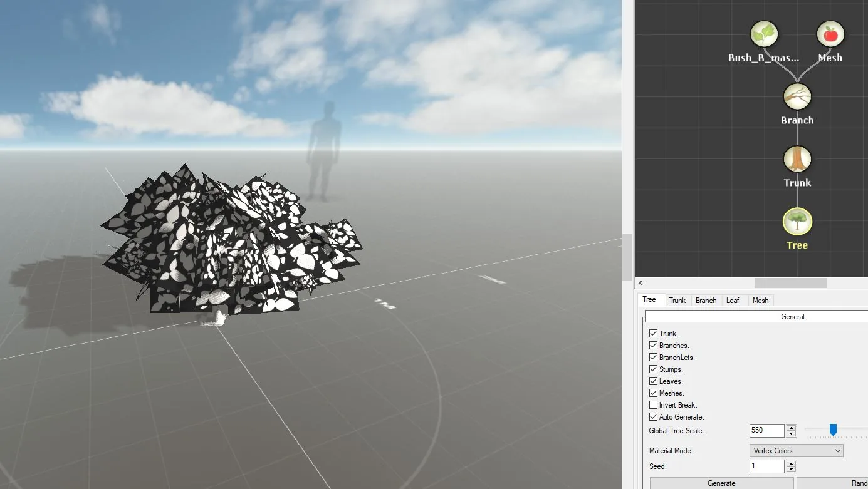Image resolution: width=868 pixels, height=489 pixels.
Task: Click the Generate button
Action: 721,483
